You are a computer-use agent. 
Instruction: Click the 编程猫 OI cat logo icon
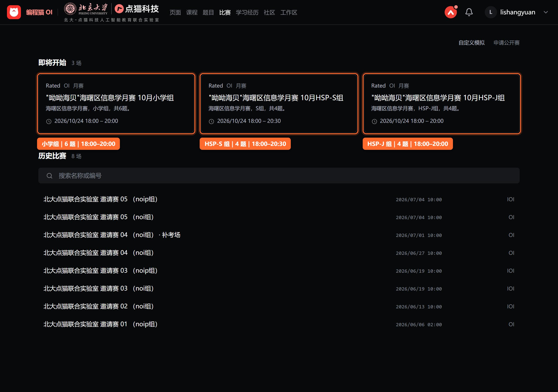[14, 12]
